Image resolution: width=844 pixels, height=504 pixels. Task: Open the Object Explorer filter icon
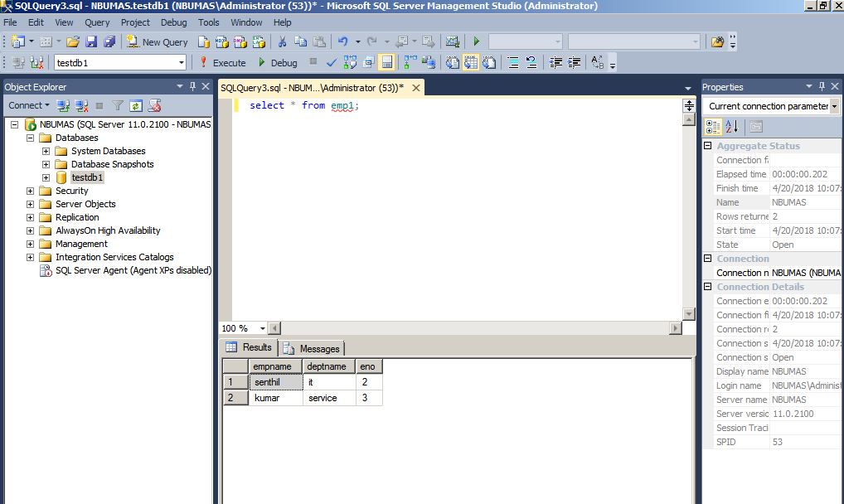coord(119,105)
